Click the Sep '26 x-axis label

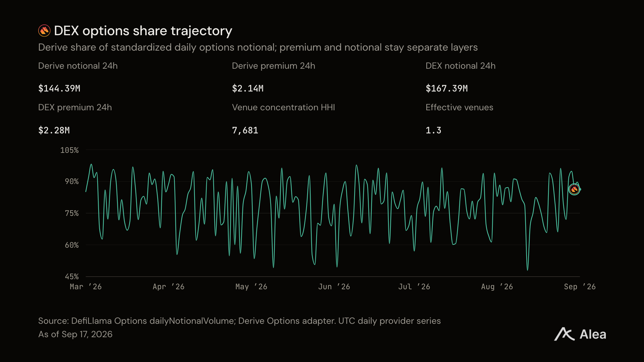click(580, 287)
